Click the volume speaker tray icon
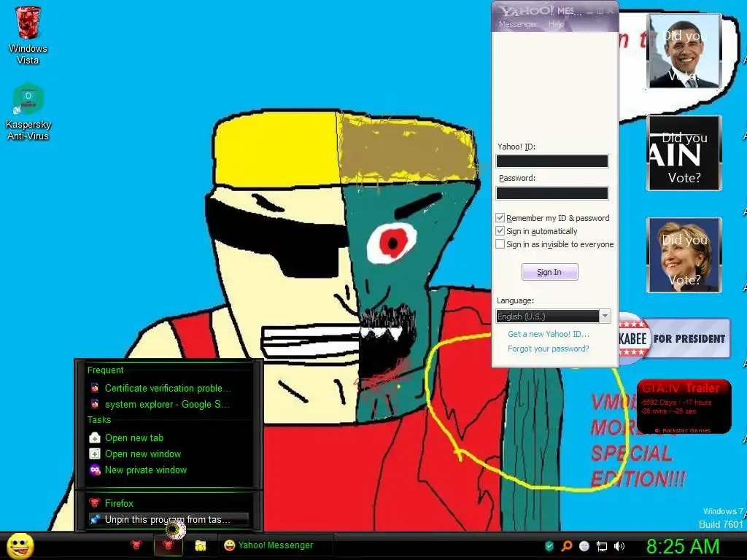 coord(619,546)
